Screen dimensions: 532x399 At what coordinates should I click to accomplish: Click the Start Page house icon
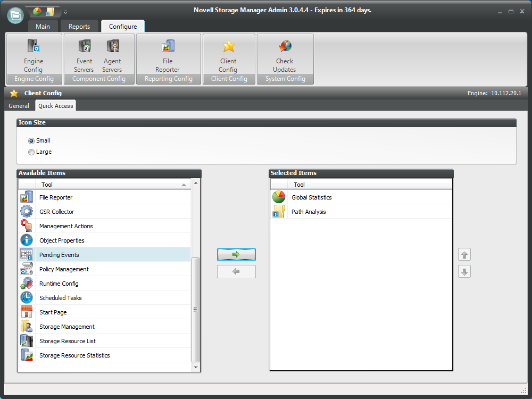tap(27, 312)
